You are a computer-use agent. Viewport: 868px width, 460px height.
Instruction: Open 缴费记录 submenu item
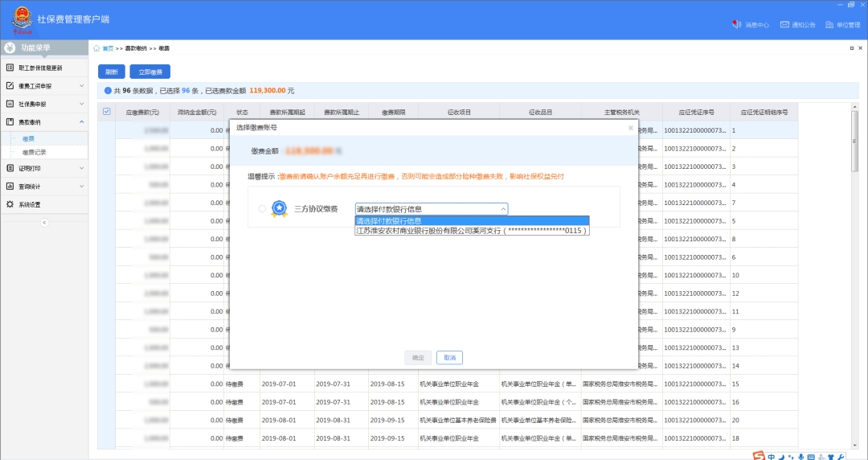click(x=34, y=152)
